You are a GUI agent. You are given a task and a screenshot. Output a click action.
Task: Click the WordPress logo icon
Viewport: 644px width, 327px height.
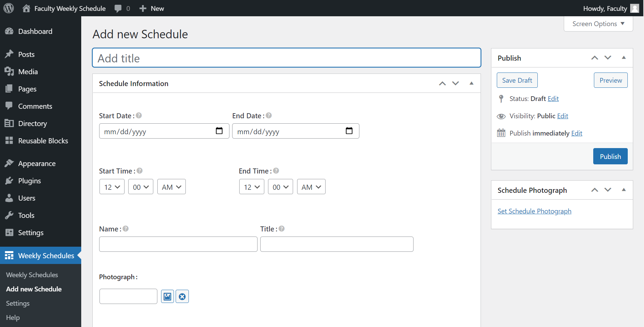9,8
